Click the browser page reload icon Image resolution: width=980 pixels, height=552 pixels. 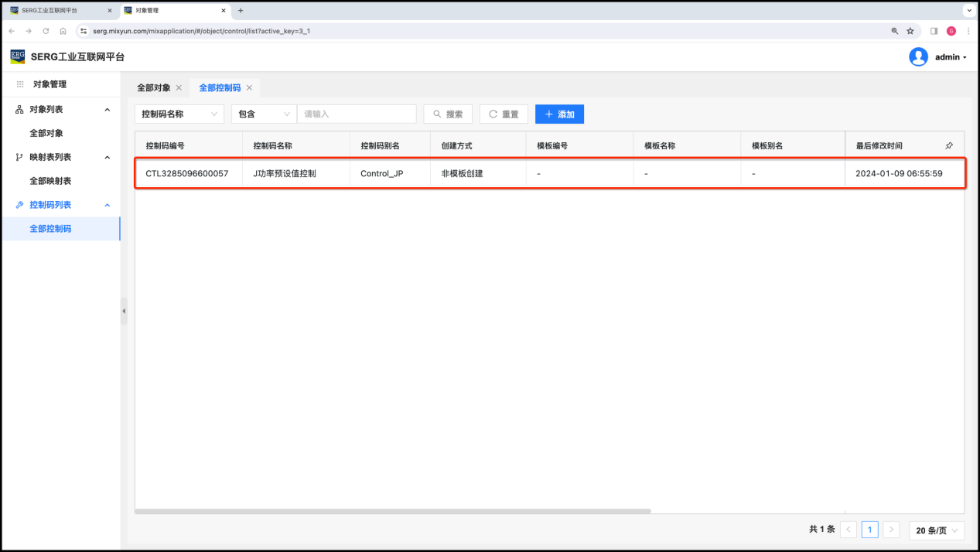[46, 31]
